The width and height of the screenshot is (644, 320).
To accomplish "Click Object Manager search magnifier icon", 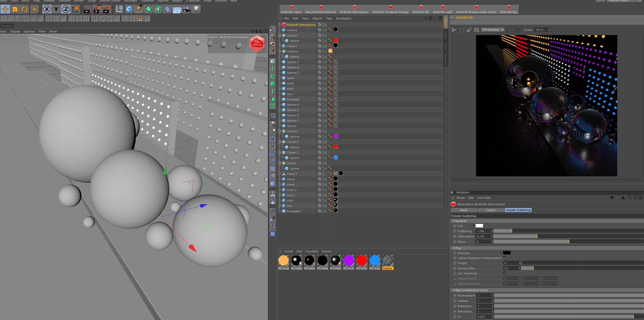I will pyautogui.click(x=425, y=18).
